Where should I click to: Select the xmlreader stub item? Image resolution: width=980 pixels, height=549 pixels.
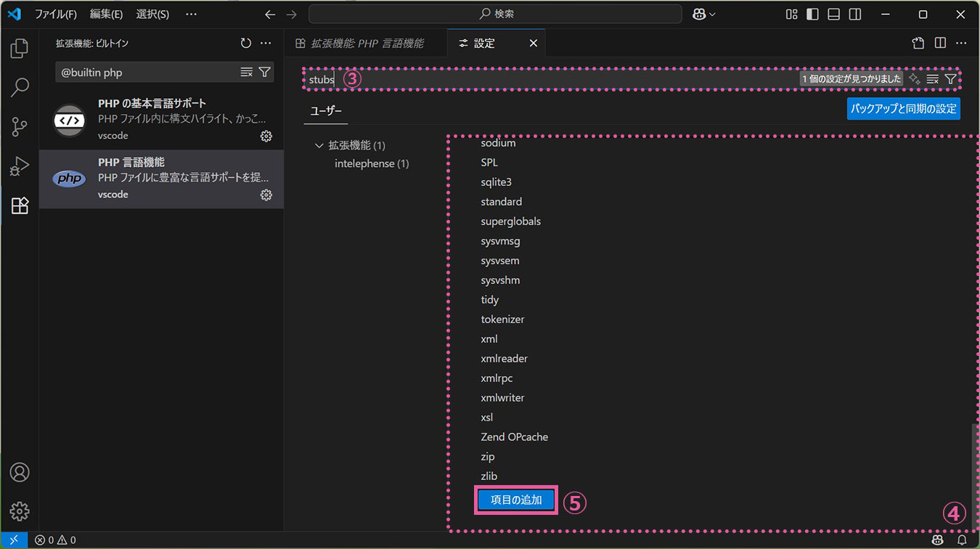(x=504, y=359)
